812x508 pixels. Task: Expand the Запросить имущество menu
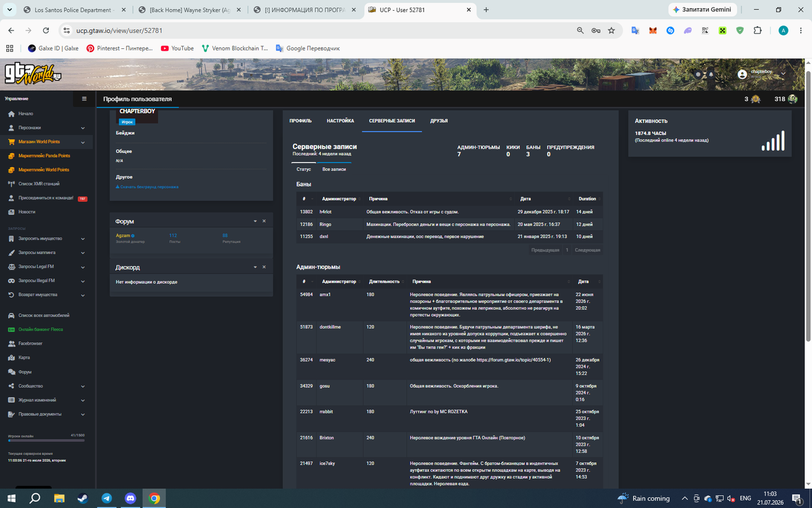pos(46,239)
